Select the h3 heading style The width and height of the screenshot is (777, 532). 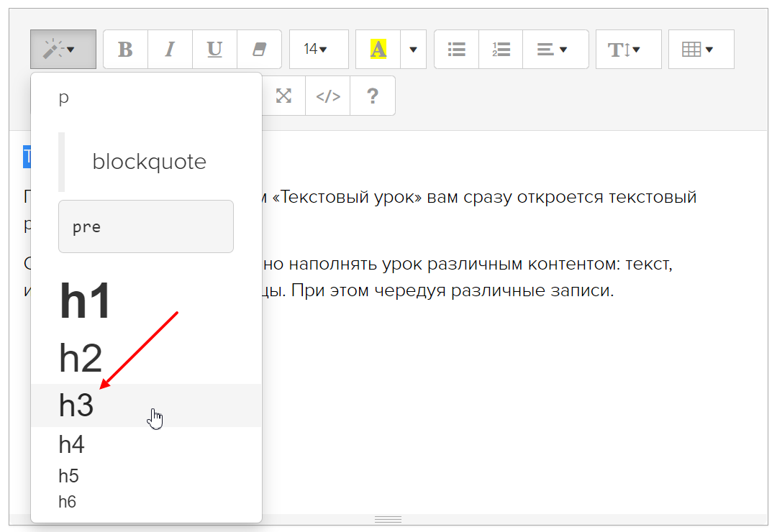(76, 405)
